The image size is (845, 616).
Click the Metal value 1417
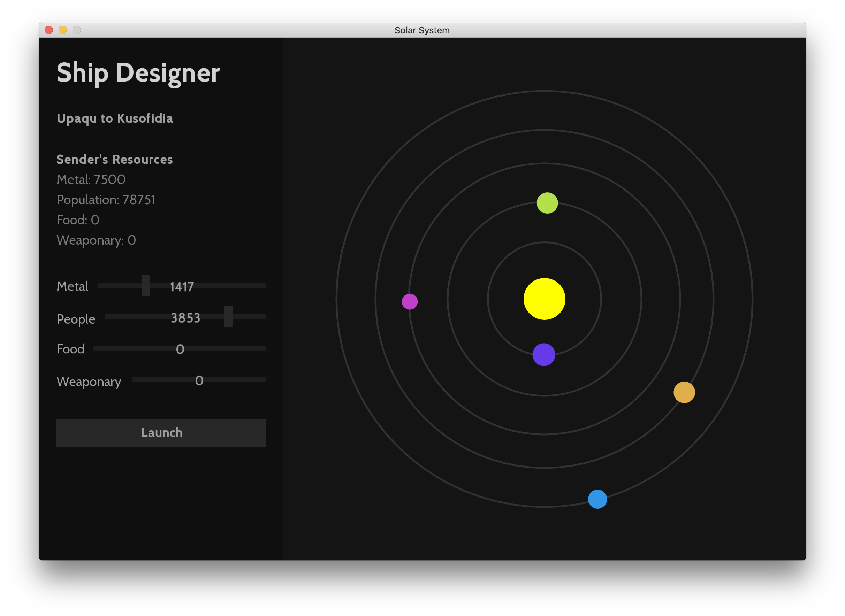click(182, 287)
